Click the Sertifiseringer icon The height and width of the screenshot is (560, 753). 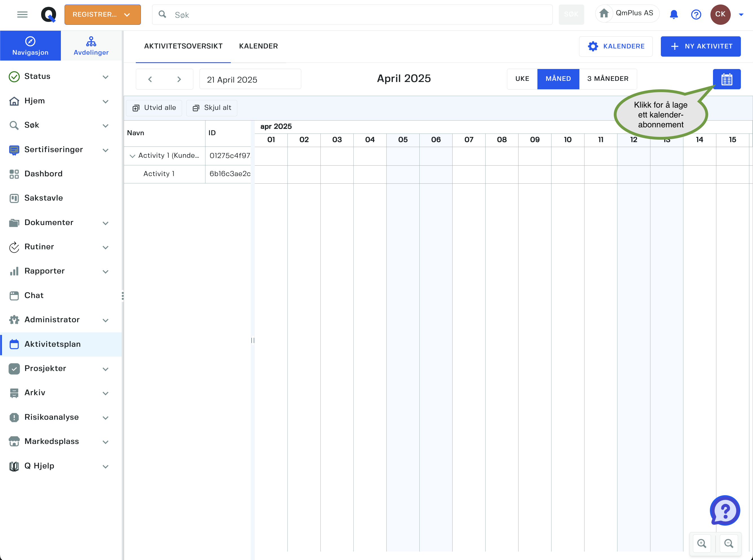(x=14, y=150)
